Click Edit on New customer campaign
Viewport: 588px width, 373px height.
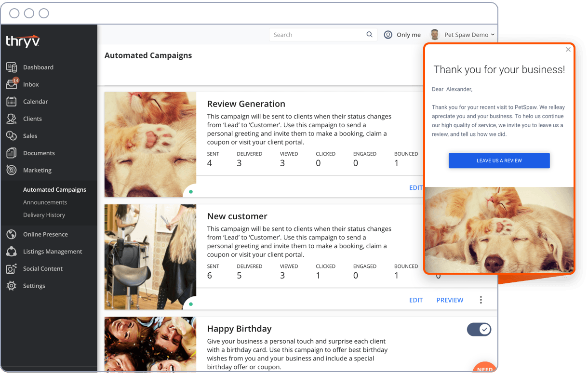pyautogui.click(x=416, y=300)
